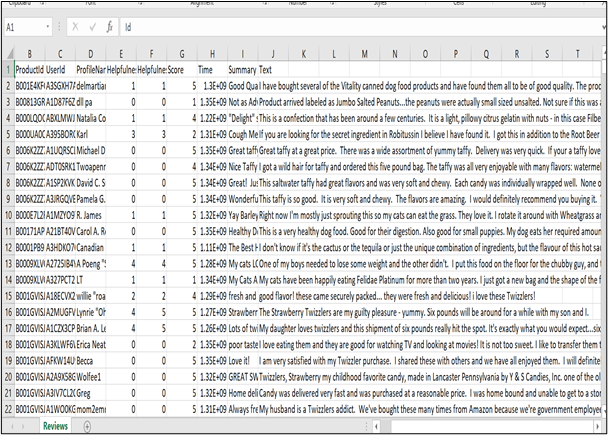Image resolution: width=608 pixels, height=435 pixels.
Task: Click the Summary header cell
Action: pos(243,70)
